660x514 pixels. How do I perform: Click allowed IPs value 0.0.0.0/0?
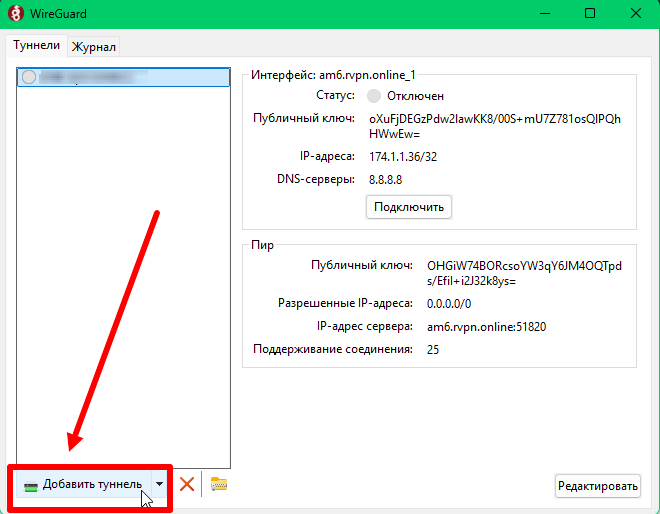pos(449,304)
